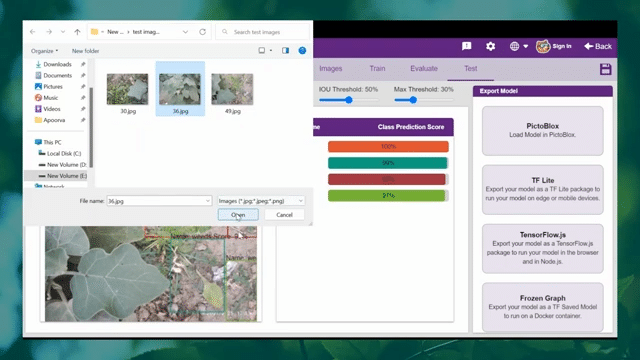
Task: Click the Sign In avatar
Action: click(543, 46)
